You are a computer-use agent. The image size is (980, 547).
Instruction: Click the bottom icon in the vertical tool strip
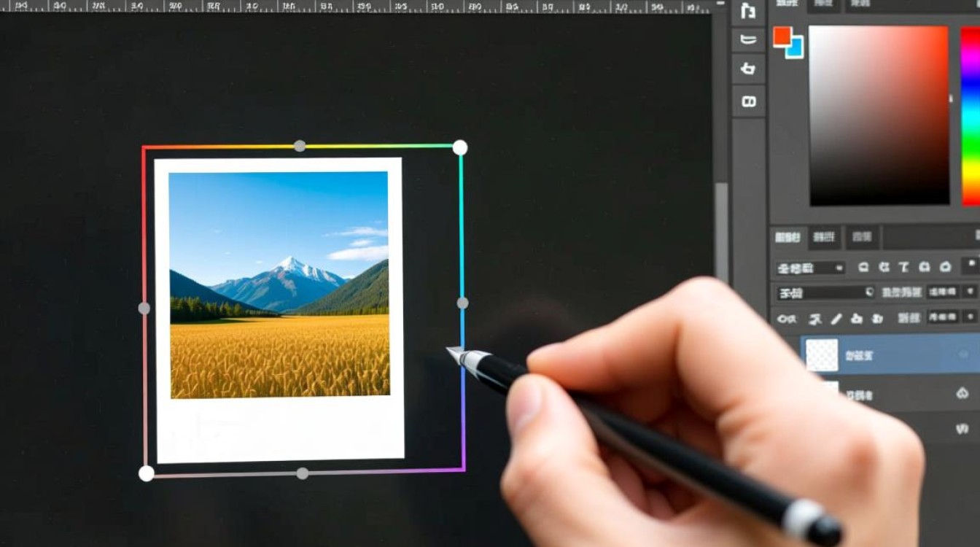(x=748, y=101)
